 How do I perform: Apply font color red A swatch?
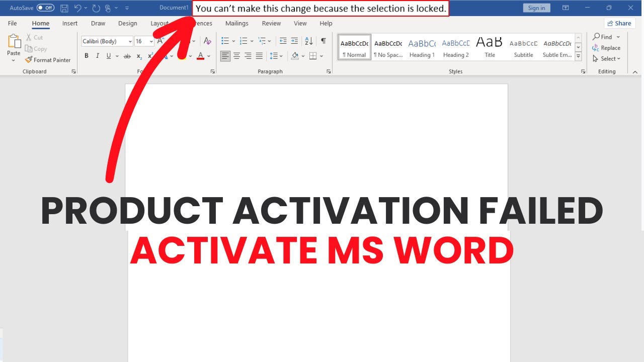[200, 56]
